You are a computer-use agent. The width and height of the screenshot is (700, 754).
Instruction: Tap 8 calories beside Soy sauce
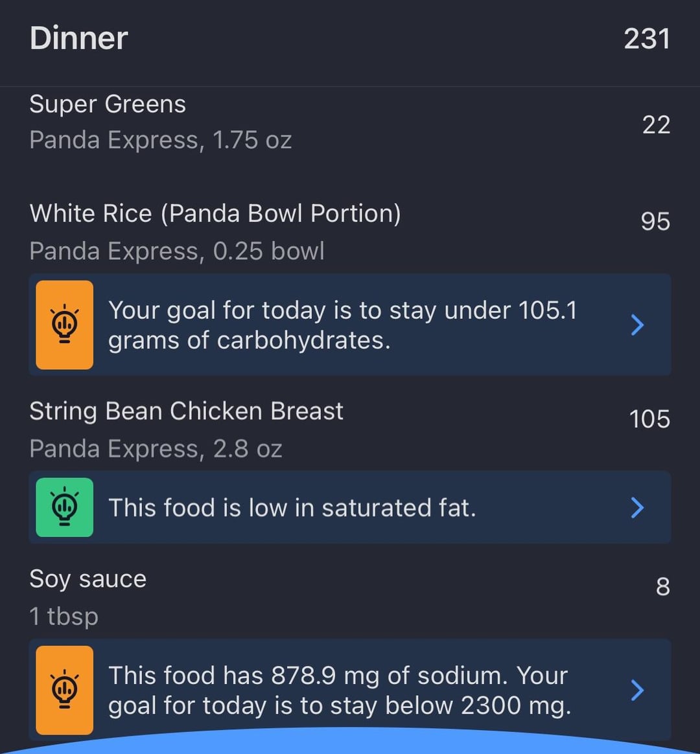pos(663,587)
